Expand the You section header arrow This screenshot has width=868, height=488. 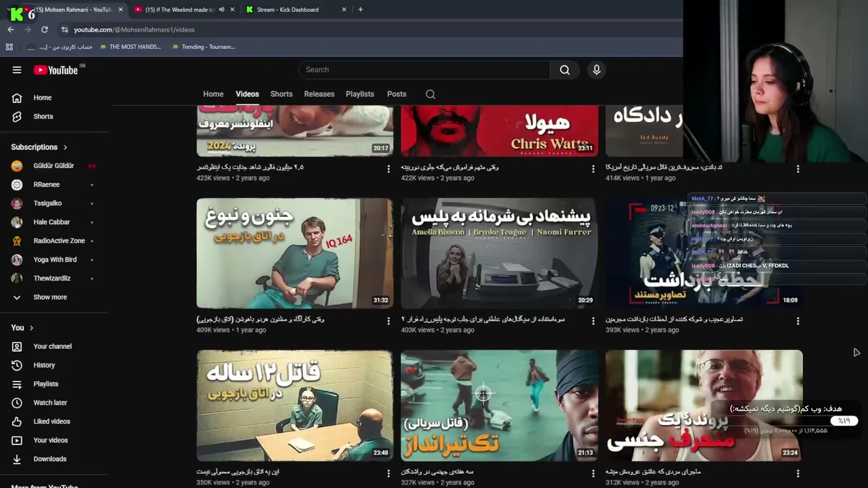(31, 328)
